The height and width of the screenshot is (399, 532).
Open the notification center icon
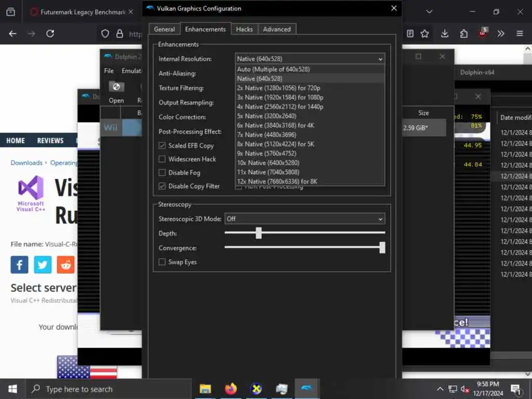tap(516, 390)
